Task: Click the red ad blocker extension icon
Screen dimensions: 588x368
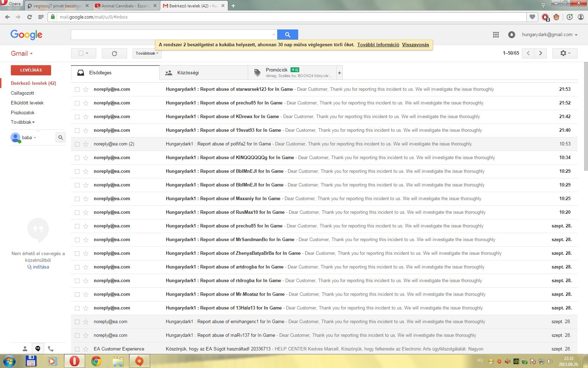Action: (x=545, y=17)
